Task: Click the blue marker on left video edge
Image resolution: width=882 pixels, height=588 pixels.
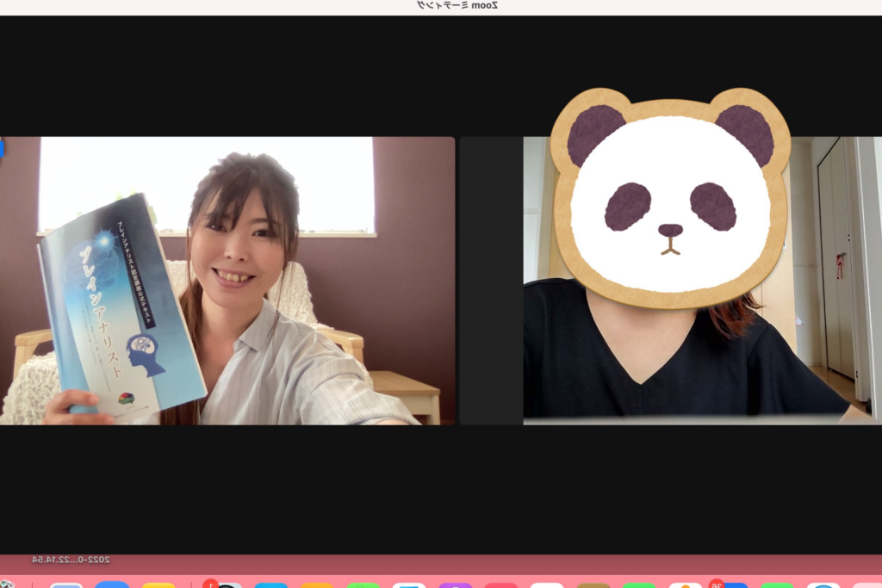Action: (2, 148)
